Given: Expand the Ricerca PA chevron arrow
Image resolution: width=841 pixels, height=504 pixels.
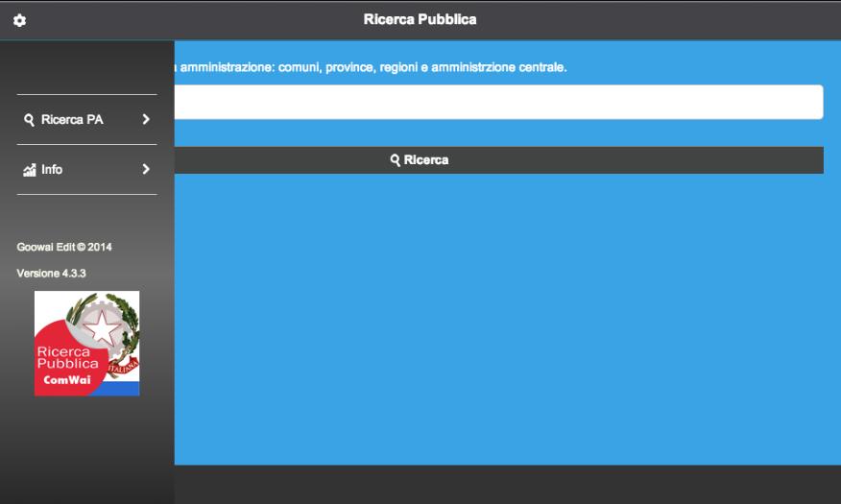Looking at the screenshot, I should (146, 120).
